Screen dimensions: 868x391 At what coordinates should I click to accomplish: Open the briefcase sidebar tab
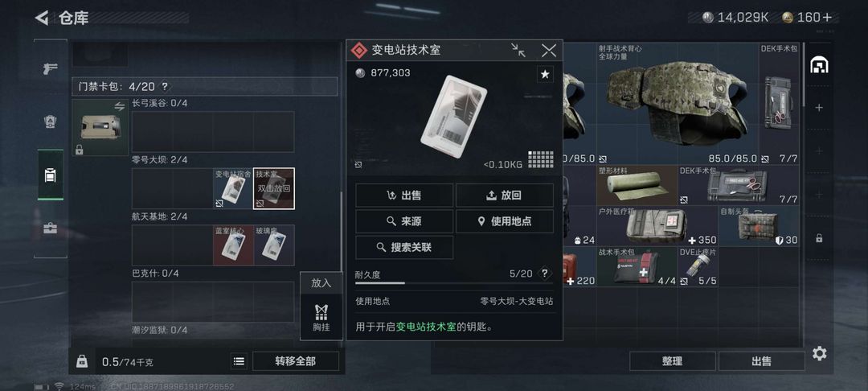coord(51,228)
